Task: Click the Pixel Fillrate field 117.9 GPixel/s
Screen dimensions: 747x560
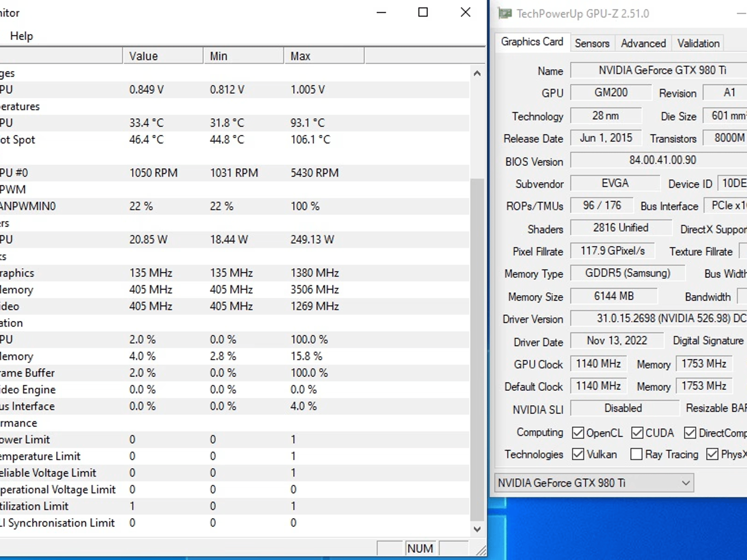Action: coord(612,250)
